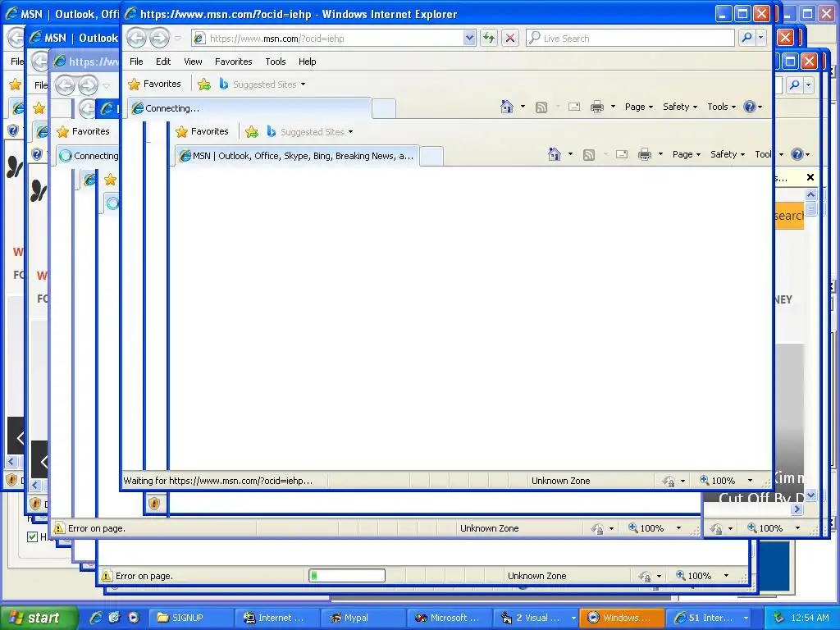The height and width of the screenshot is (630, 840).
Task: Open the address bar history dropdown
Action: pos(469,38)
